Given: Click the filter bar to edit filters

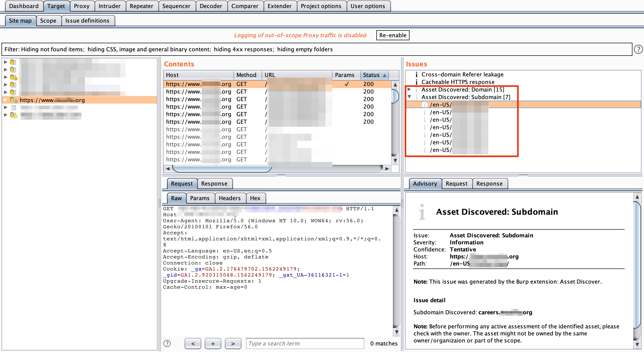Looking at the screenshot, I should pyautogui.click(x=317, y=49).
